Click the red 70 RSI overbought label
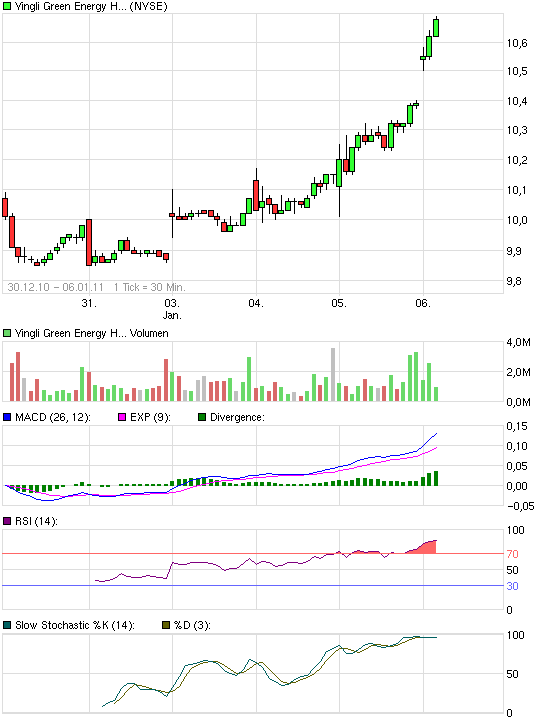Image resolution: width=545 pixels, height=722 pixels. pyautogui.click(x=512, y=554)
